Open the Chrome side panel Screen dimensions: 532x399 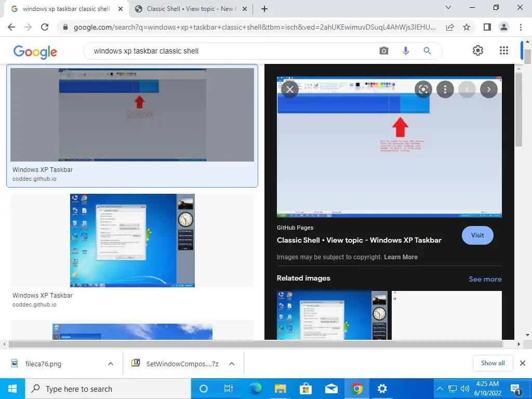(x=487, y=27)
